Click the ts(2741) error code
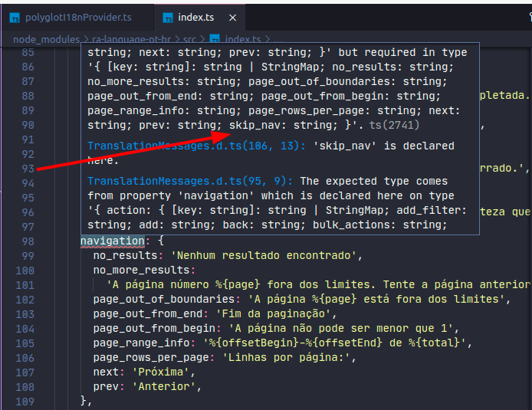Image resolution: width=532 pixels, height=410 pixels. point(394,125)
